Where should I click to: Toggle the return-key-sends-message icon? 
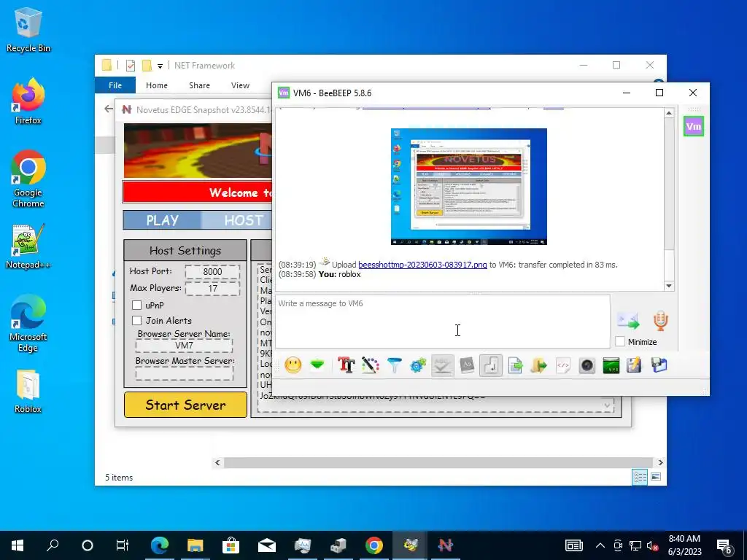pyautogui.click(x=491, y=365)
